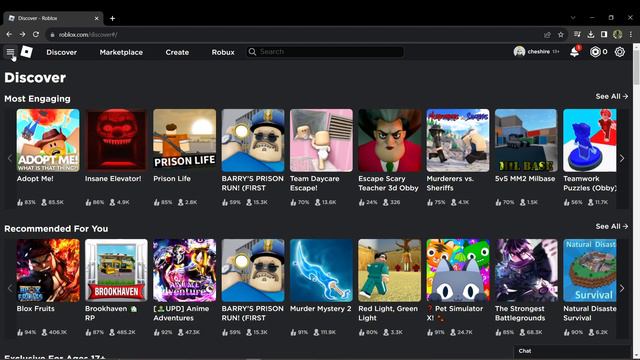Open the notifications bell

pos(575,52)
